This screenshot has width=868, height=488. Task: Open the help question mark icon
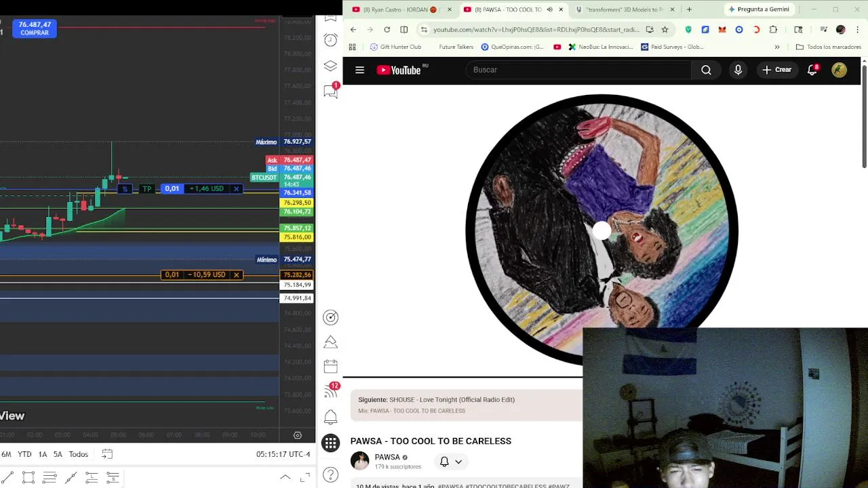pos(330,475)
